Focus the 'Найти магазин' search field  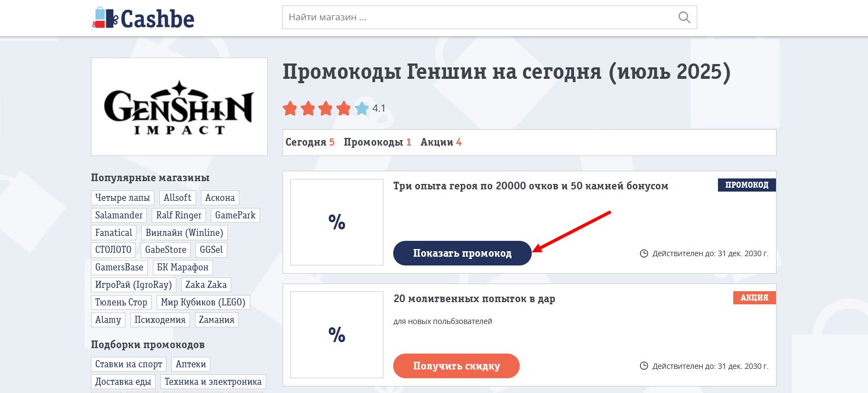click(489, 18)
